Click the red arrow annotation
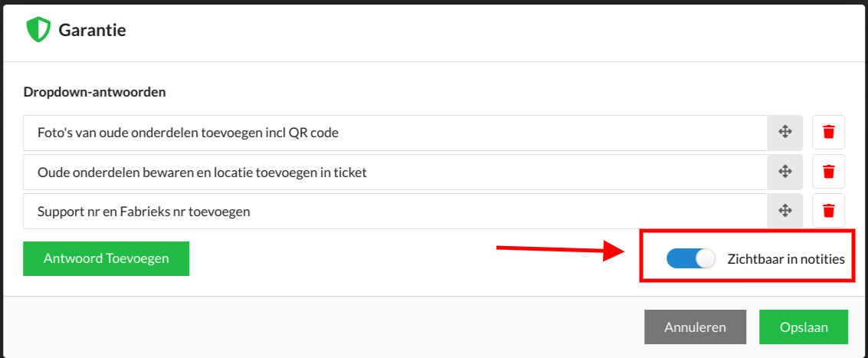Image resolution: width=868 pixels, height=358 pixels. pos(561,250)
